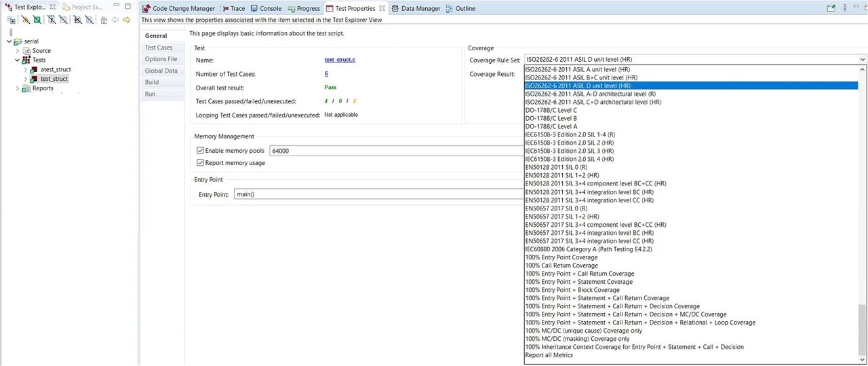Open the Console tab
Viewport: 868px width, 366px height.
point(266,8)
